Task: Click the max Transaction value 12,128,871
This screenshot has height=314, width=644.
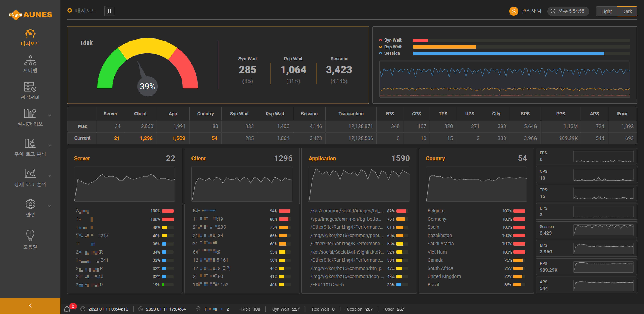Action: [361, 126]
